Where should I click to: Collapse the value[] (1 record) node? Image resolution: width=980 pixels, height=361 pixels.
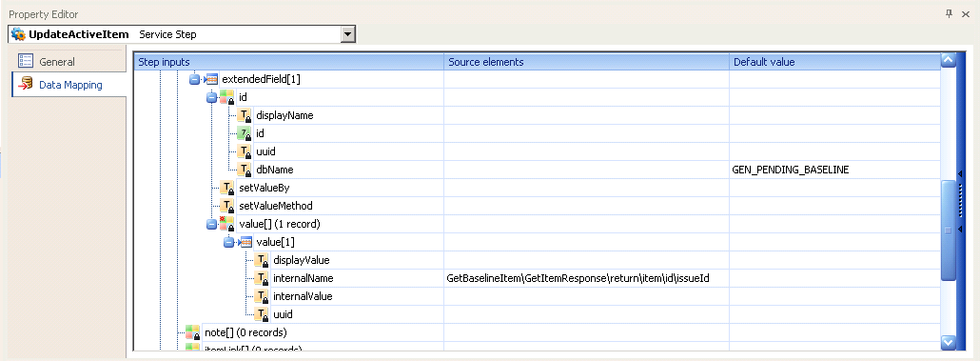211,224
